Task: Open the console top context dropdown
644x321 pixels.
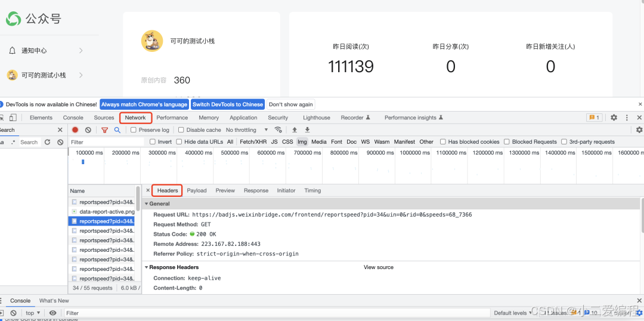Action: (33, 313)
